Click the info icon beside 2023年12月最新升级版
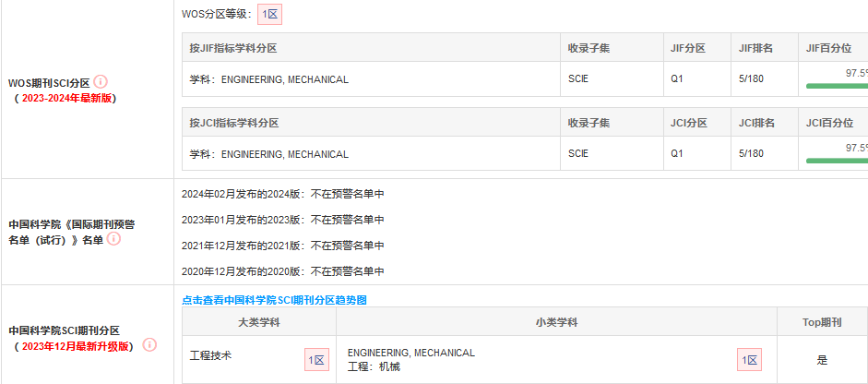Viewport: 868px width, 384px height. point(149,345)
